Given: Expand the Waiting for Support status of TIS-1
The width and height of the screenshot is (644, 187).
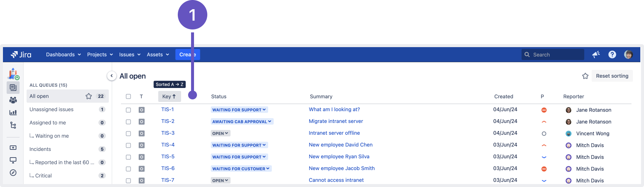Looking at the screenshot, I should point(239,110).
